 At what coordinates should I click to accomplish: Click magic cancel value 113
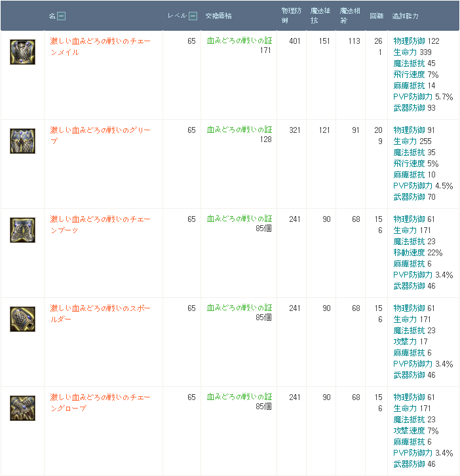click(x=354, y=41)
